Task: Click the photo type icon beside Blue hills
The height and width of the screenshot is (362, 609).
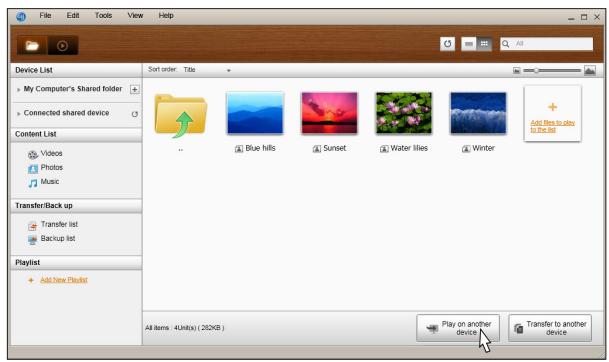Action: tap(239, 149)
